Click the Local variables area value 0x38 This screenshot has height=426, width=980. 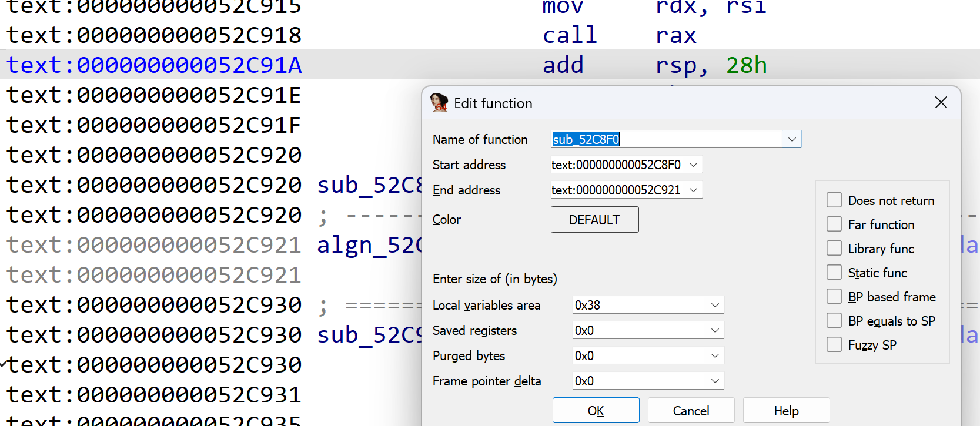[640, 305]
